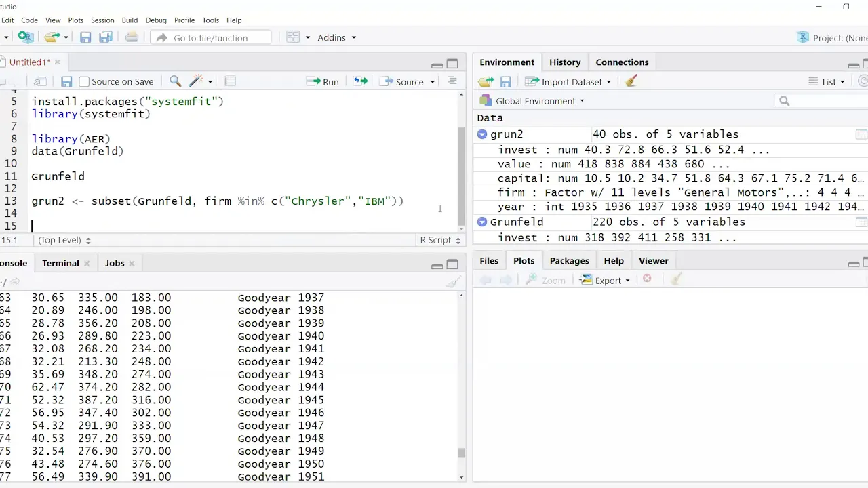Save workspace icon in Environment pane
Image resolution: width=868 pixels, height=488 pixels.
(506, 81)
